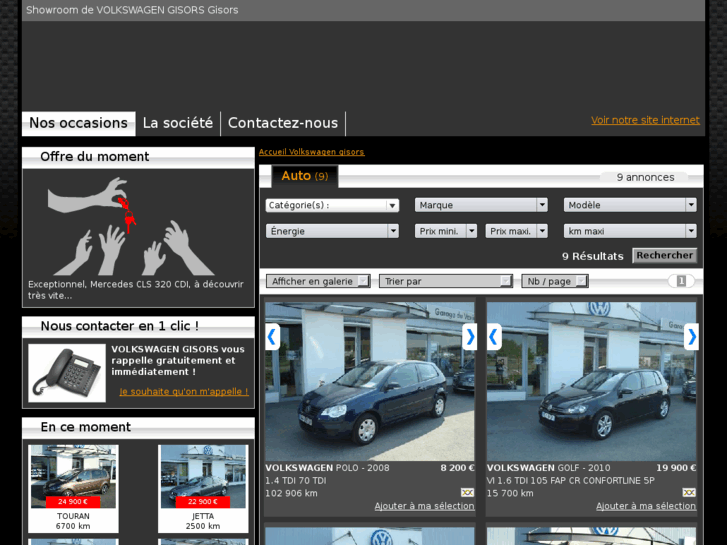Add the Polo to ma sélection
The width and height of the screenshot is (727, 545).
point(424,506)
